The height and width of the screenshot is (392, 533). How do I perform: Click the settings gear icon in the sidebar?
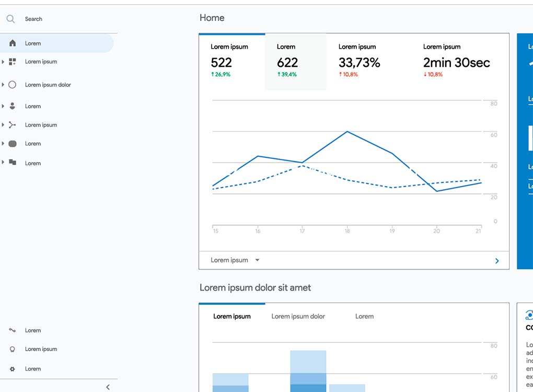13,369
